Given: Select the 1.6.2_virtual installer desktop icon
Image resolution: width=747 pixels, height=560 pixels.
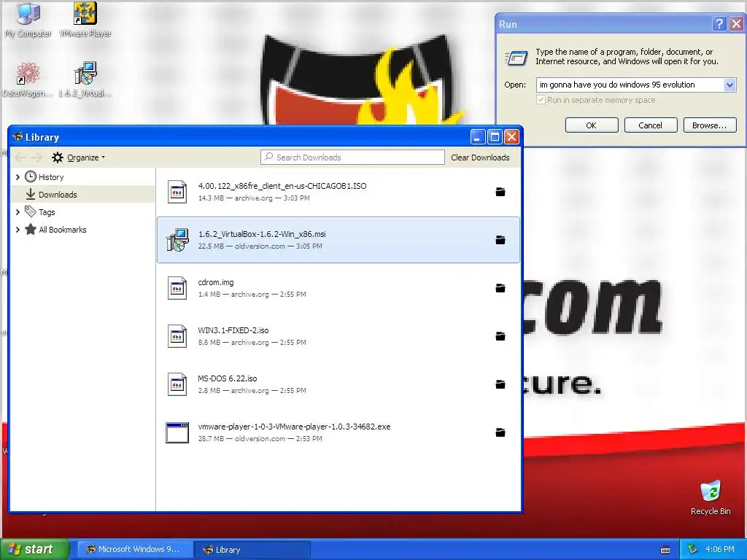Looking at the screenshot, I should [x=85, y=79].
